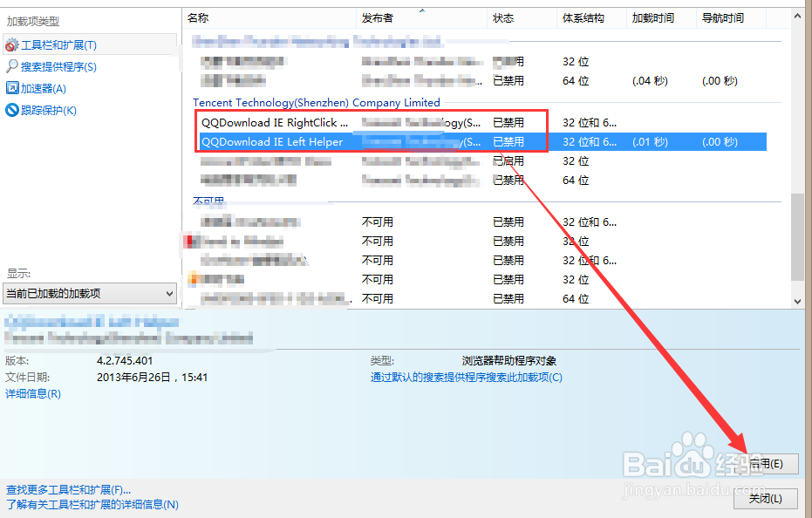Screen dimensions: 812x518
Task: Open 搜索提供程序(S) category
Action: tap(58, 67)
